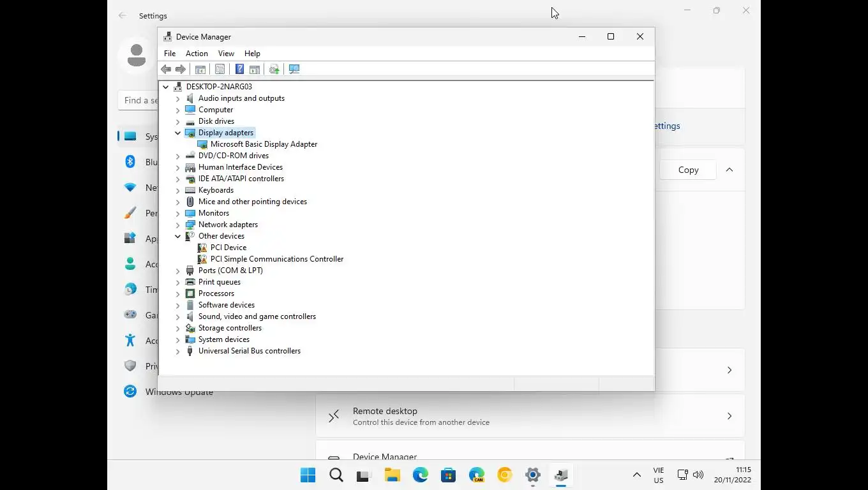Expand DVD/CD-ROM drives category
The height and width of the screenshot is (490, 868).
[178, 156]
